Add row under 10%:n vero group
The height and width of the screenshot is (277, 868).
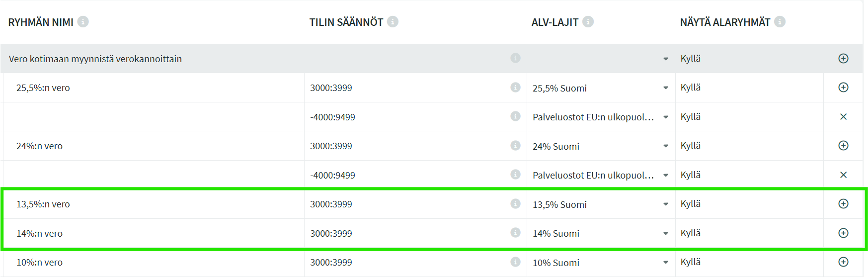pos(843,262)
